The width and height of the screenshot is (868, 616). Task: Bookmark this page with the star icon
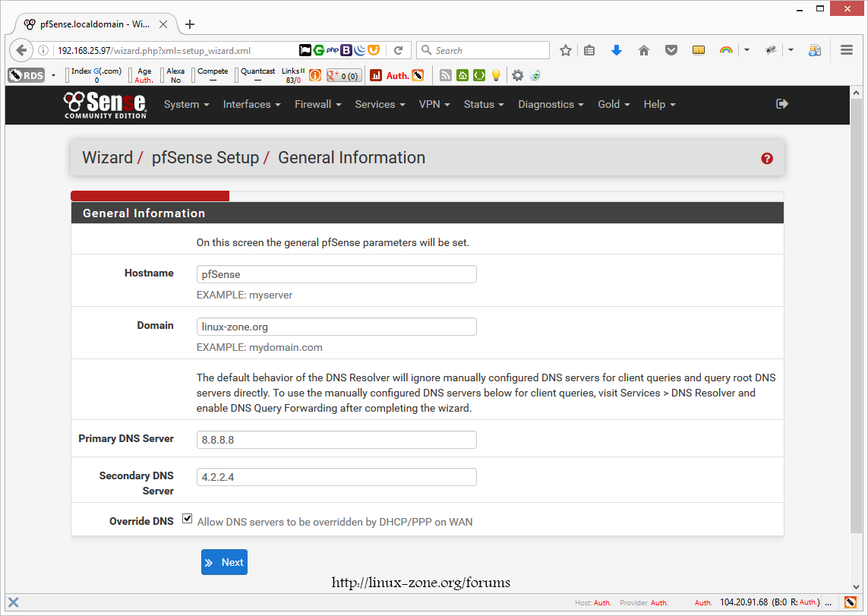(566, 50)
